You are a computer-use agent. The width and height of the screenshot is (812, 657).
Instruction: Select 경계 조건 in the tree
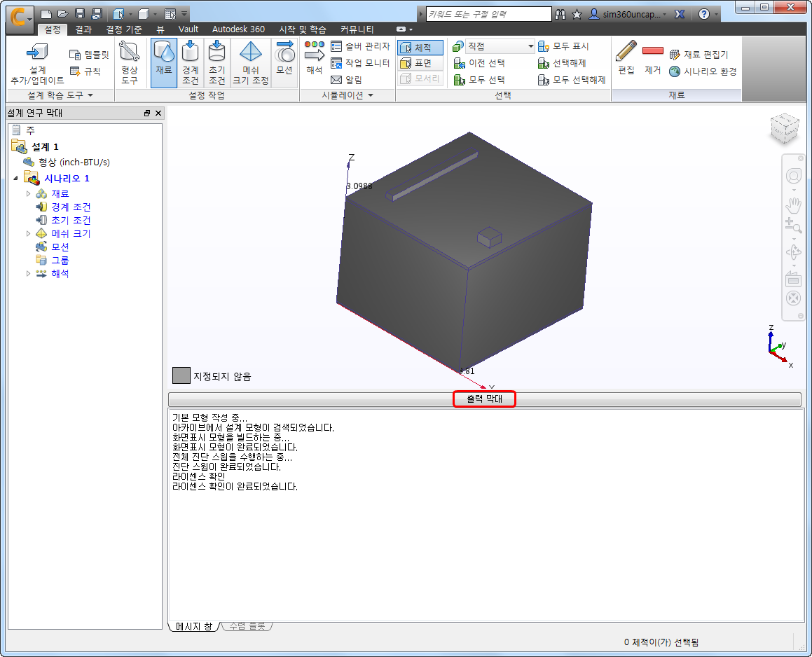[71, 207]
